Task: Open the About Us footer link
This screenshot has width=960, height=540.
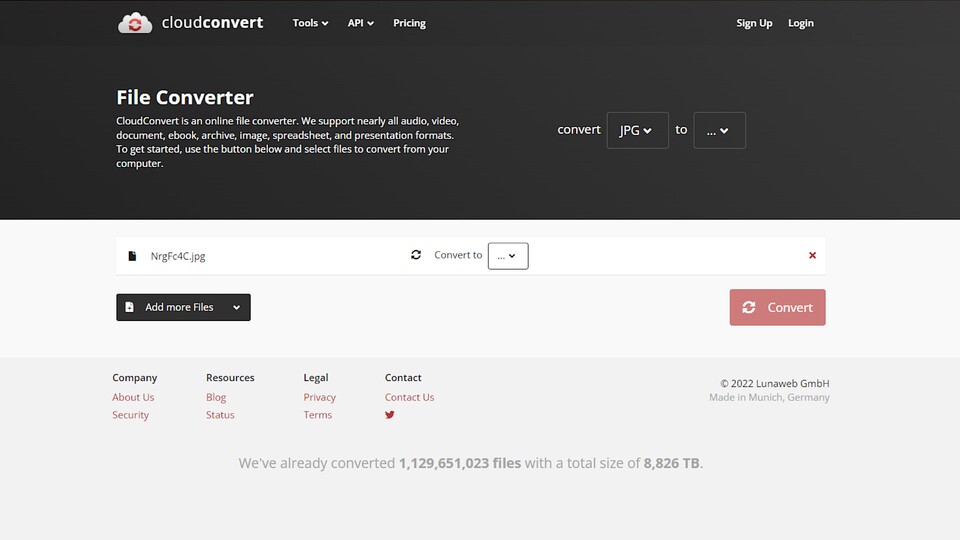Action: coord(133,397)
